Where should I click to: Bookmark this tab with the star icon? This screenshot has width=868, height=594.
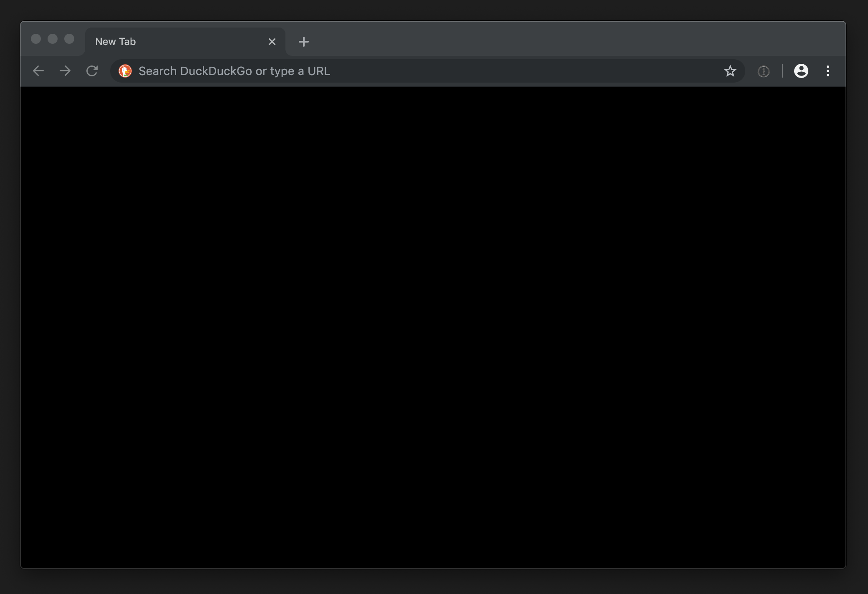pos(730,71)
